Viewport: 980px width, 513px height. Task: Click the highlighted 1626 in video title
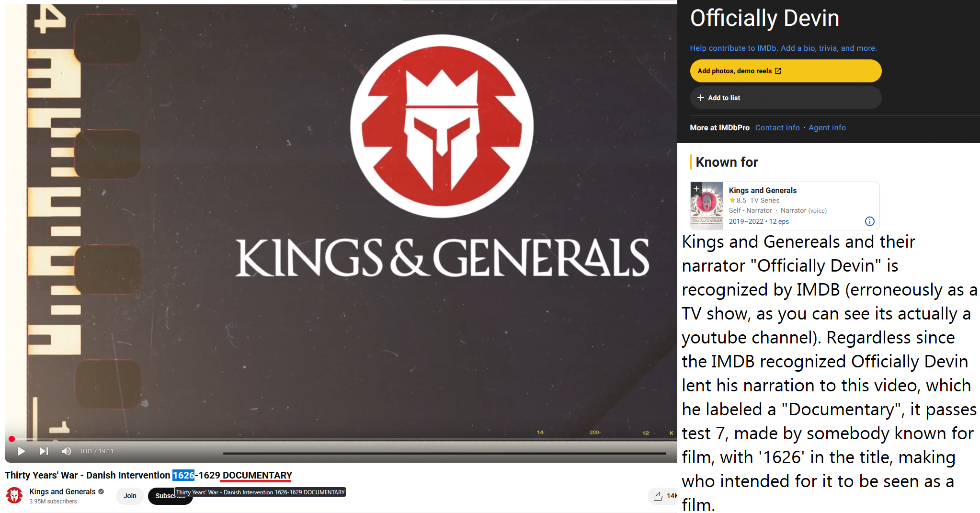point(183,475)
